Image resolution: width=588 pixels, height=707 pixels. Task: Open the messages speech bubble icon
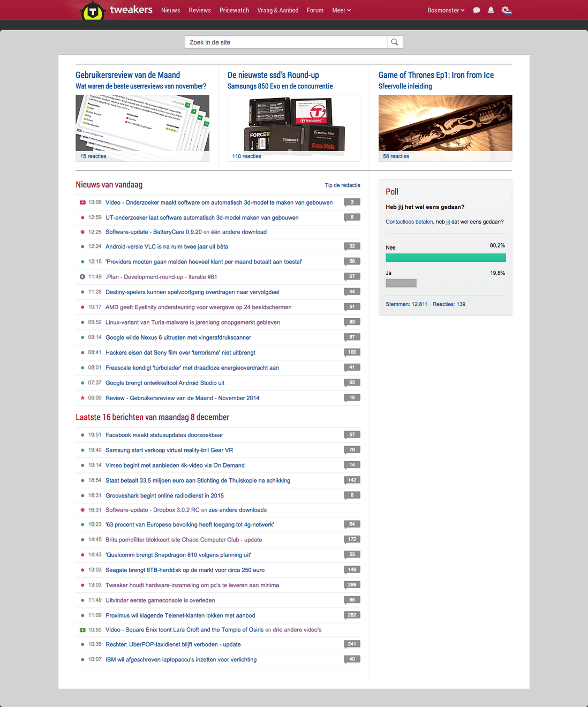[477, 10]
